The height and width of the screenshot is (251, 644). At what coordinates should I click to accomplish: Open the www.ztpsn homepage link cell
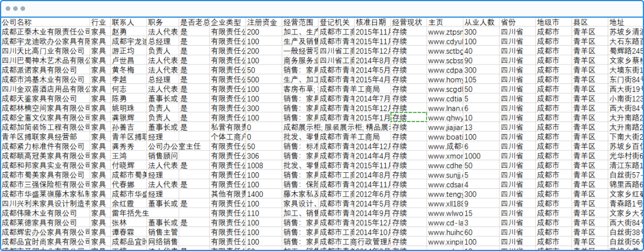(x=445, y=32)
